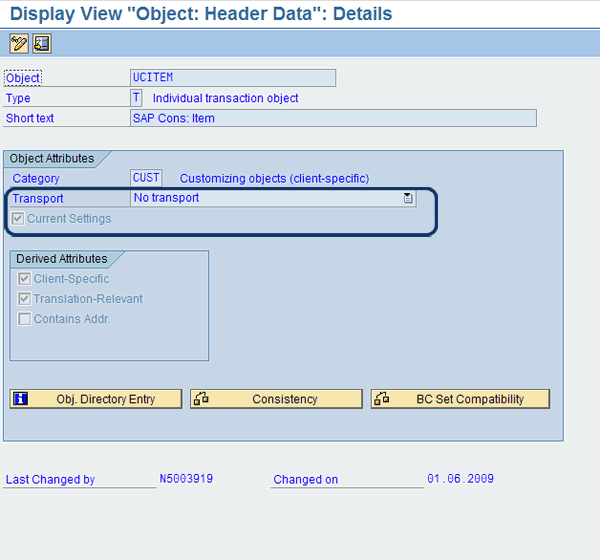The height and width of the screenshot is (560, 600).
Task: Click the Category label
Action: click(x=36, y=178)
